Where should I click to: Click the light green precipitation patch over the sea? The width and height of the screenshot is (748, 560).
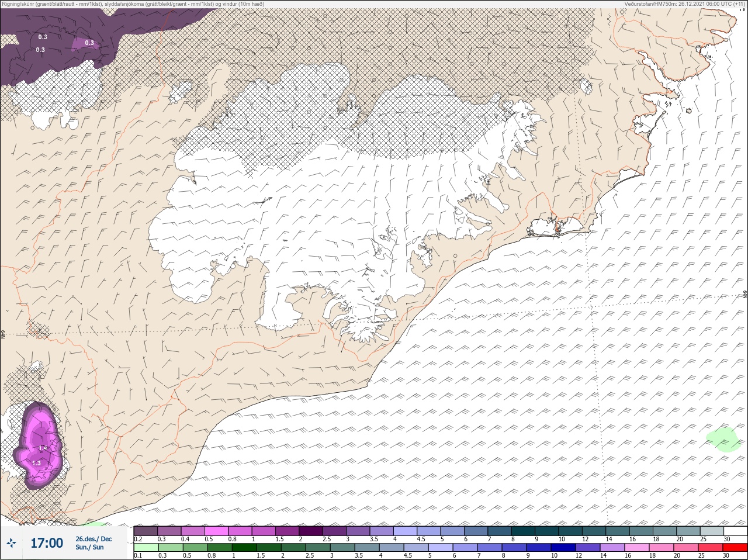coord(723,440)
